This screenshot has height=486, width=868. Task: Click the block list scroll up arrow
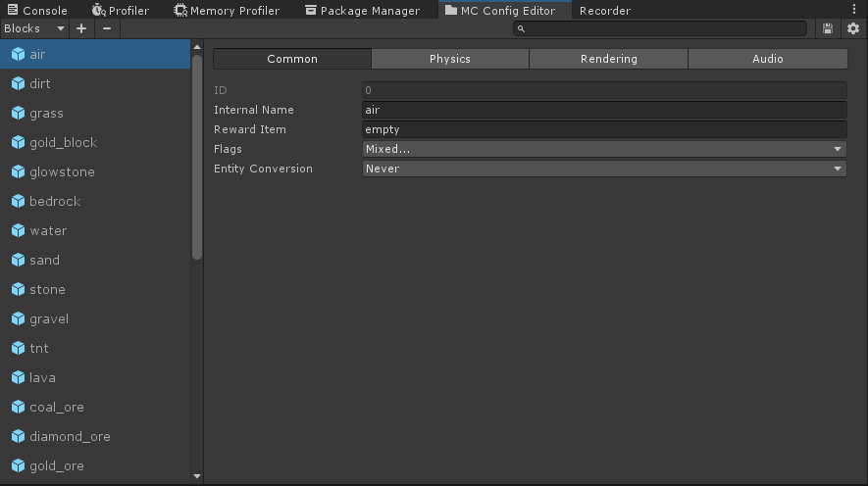pos(197,47)
